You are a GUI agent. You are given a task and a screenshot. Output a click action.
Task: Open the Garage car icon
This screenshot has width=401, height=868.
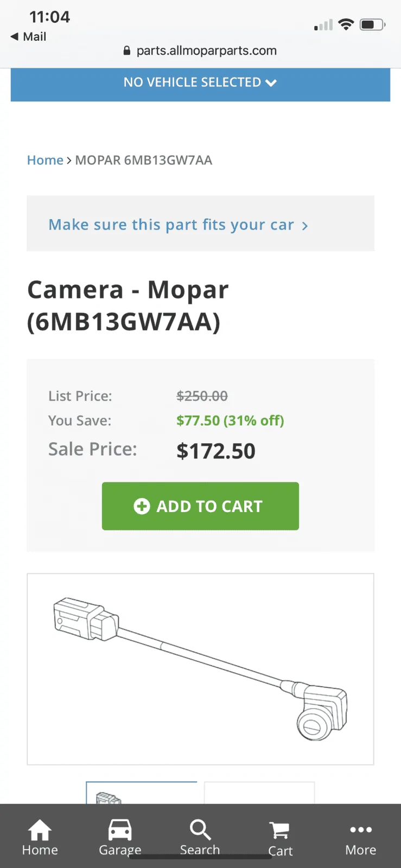pyautogui.click(x=120, y=830)
